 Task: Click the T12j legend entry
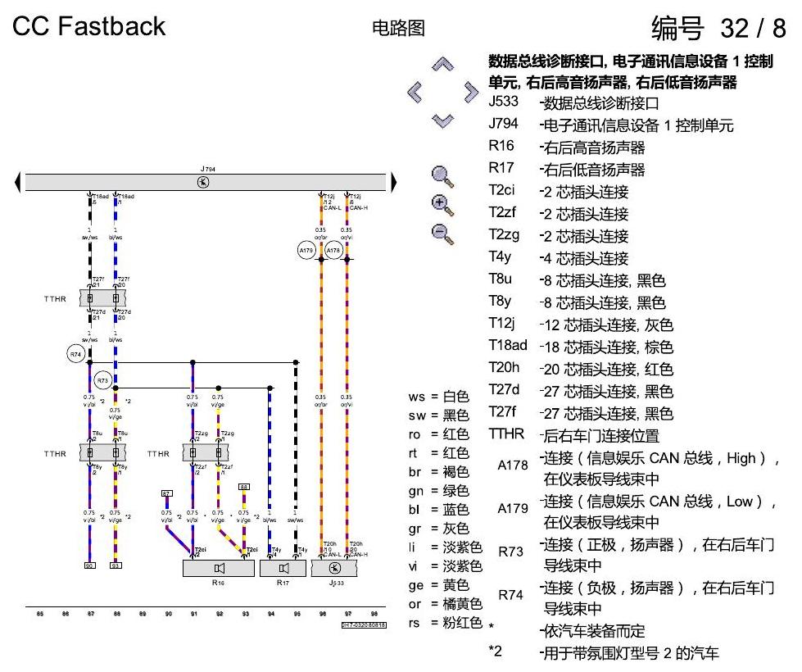tap(581, 325)
